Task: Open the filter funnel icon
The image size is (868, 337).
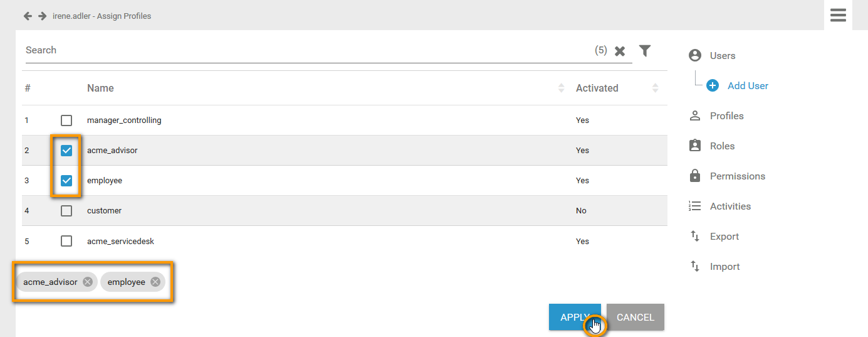Action: 645,51
